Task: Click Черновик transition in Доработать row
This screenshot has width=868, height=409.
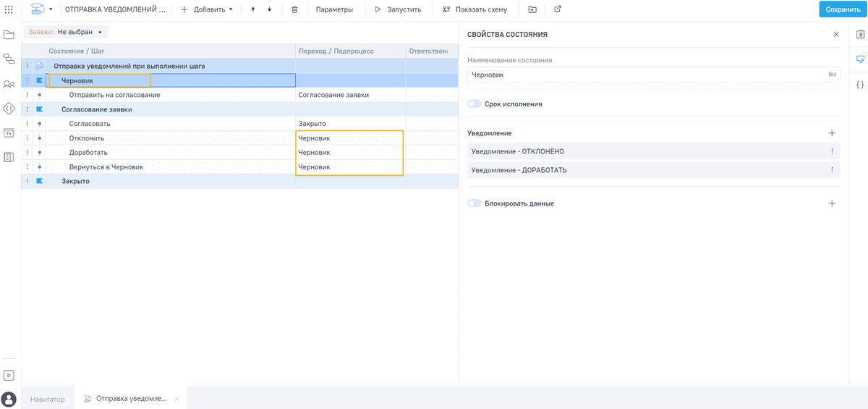Action: point(350,153)
